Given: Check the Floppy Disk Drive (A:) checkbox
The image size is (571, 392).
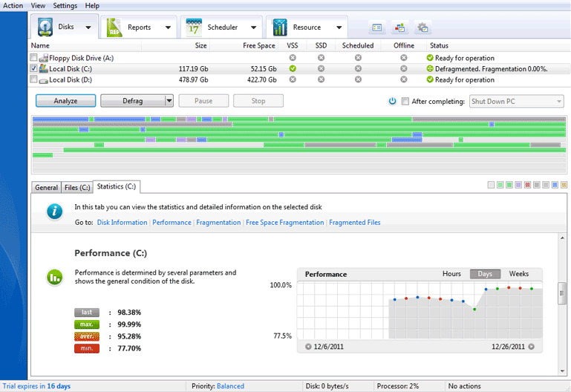Looking at the screenshot, I should (33, 58).
